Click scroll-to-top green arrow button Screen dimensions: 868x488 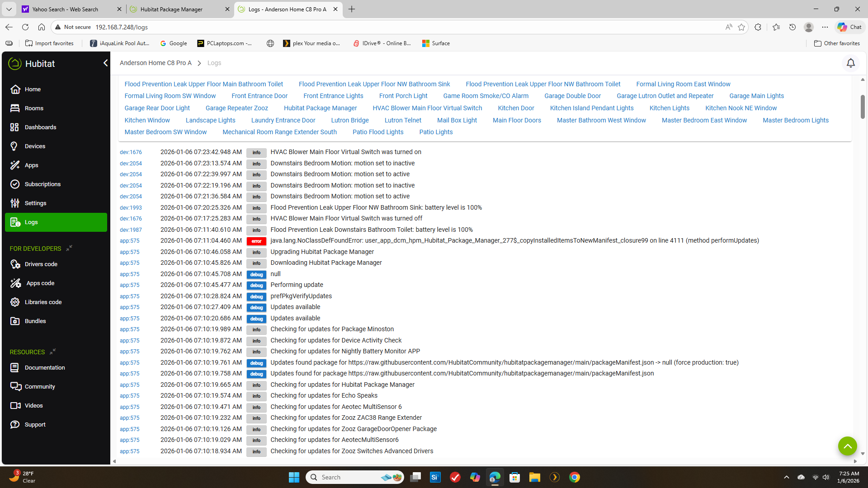[x=847, y=446]
